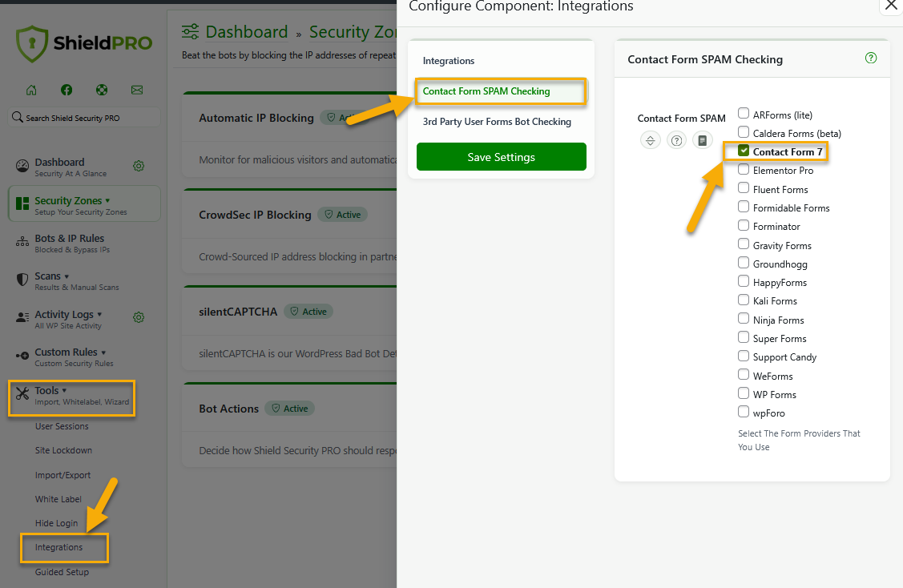Open Import/Export under Tools

[62, 475]
